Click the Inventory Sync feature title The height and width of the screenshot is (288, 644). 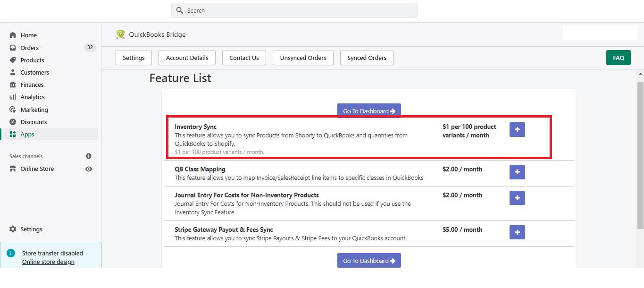pyautogui.click(x=196, y=127)
